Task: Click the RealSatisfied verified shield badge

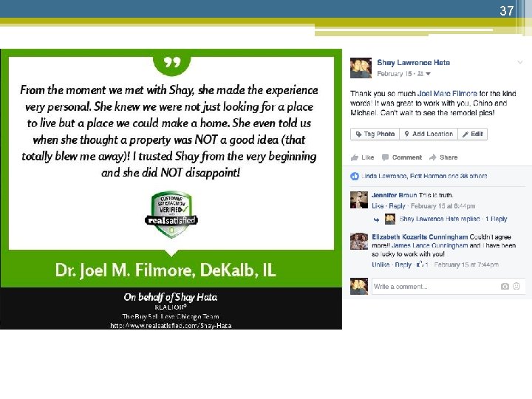Action: pos(171,214)
